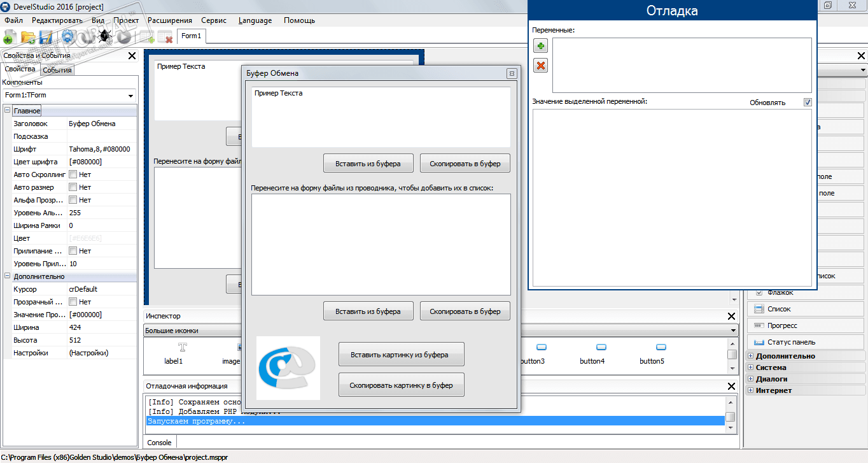Screen dimensions: 868x463
Task: Click the @ image in Буфер Обмена window
Action: tap(288, 368)
